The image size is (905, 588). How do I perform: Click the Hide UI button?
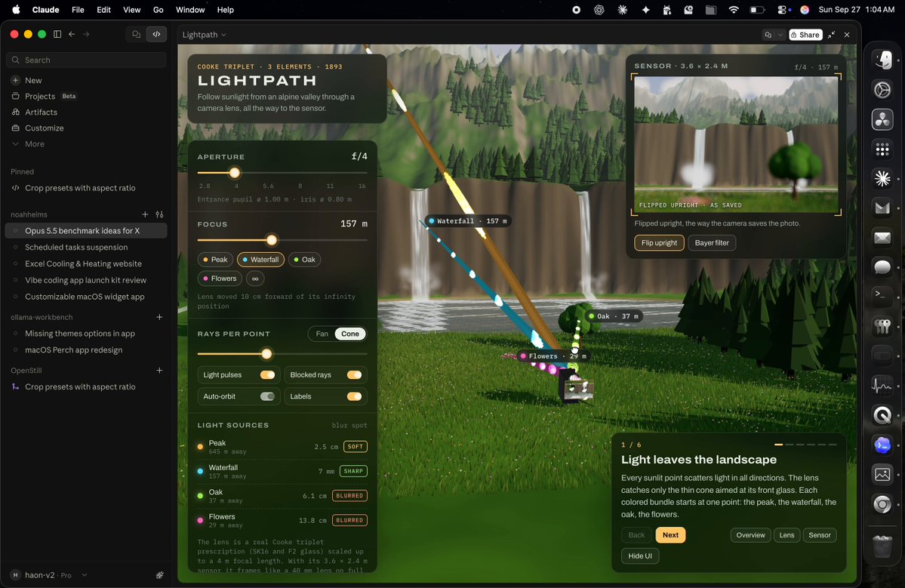pyautogui.click(x=640, y=556)
